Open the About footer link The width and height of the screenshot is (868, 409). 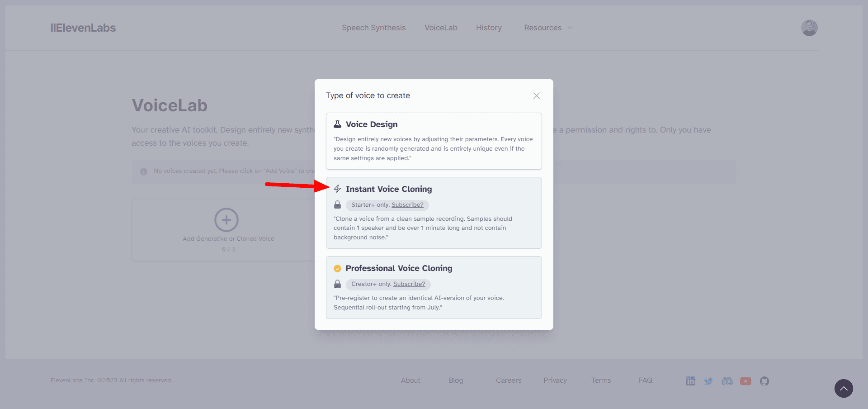point(410,380)
